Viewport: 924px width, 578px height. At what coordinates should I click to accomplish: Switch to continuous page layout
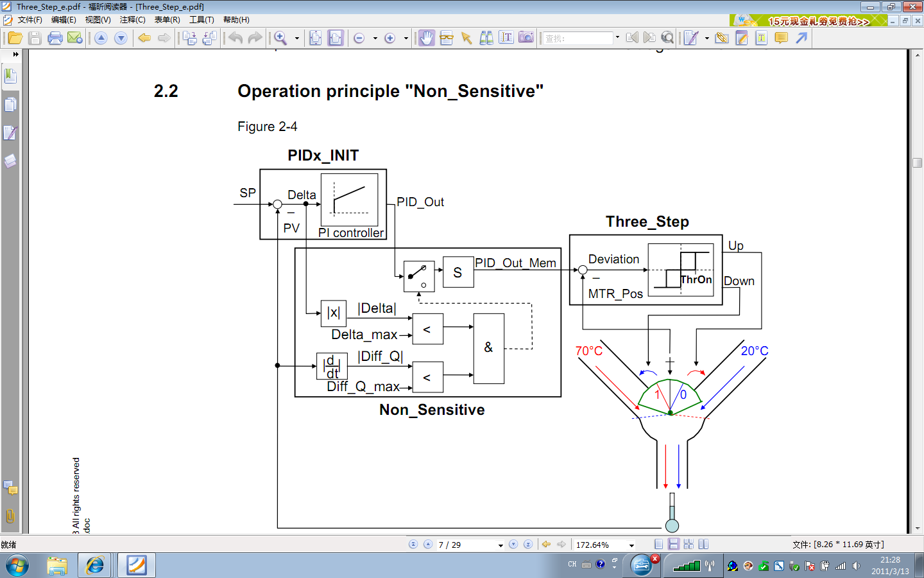click(674, 544)
